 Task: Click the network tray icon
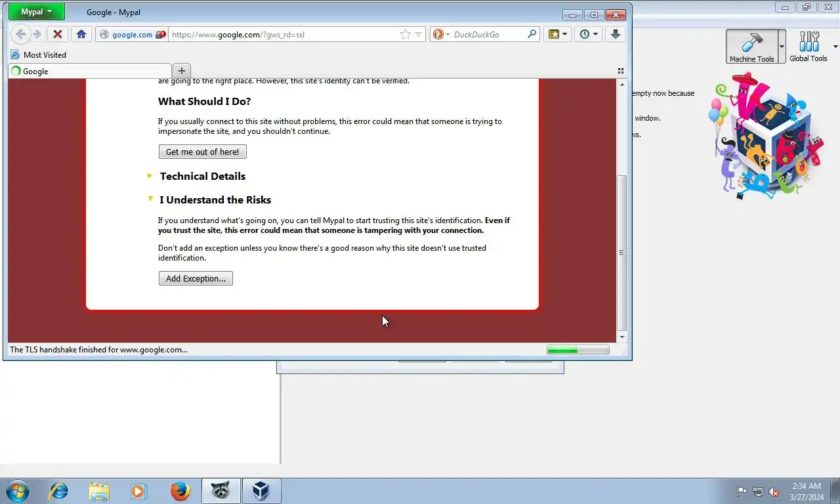point(758,492)
